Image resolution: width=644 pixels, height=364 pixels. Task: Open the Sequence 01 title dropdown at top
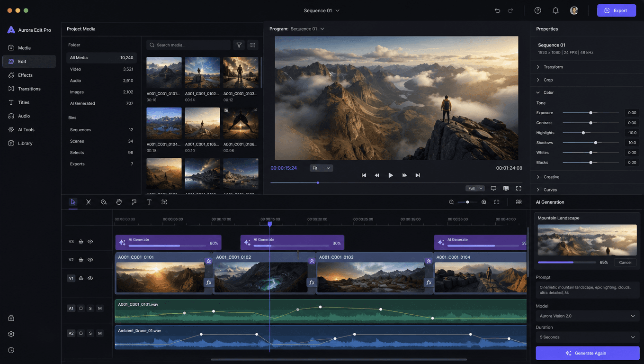322,10
